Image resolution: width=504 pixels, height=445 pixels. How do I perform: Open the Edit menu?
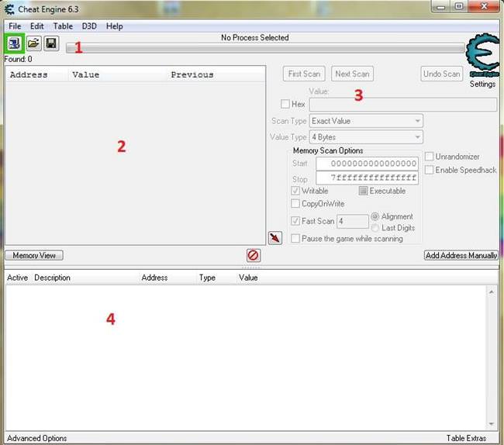click(37, 26)
